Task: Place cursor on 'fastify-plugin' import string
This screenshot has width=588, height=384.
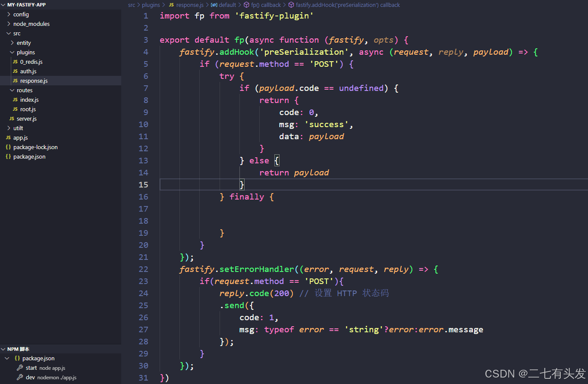Action: (x=274, y=16)
